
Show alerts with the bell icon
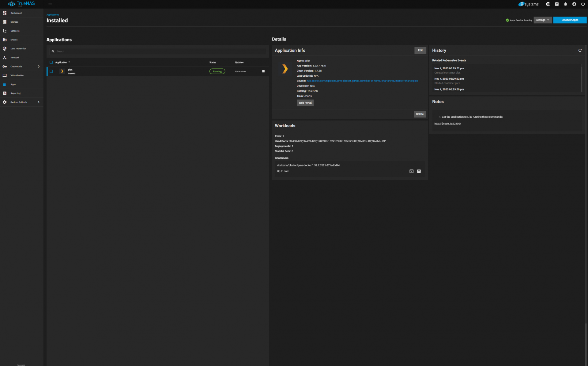[x=565, y=4]
